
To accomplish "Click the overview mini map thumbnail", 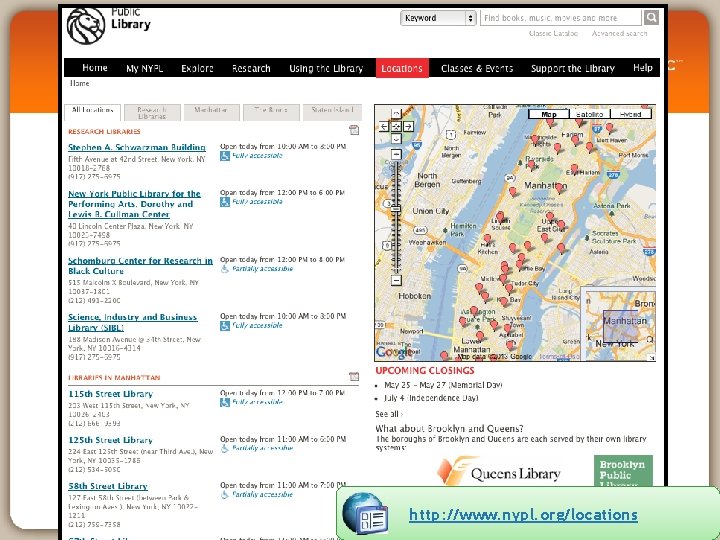I will pyautogui.click(x=618, y=323).
